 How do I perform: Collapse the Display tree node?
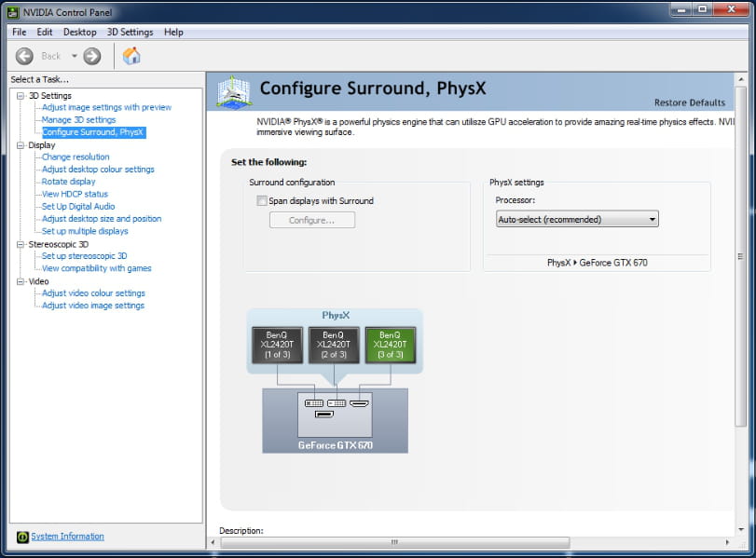[21, 145]
